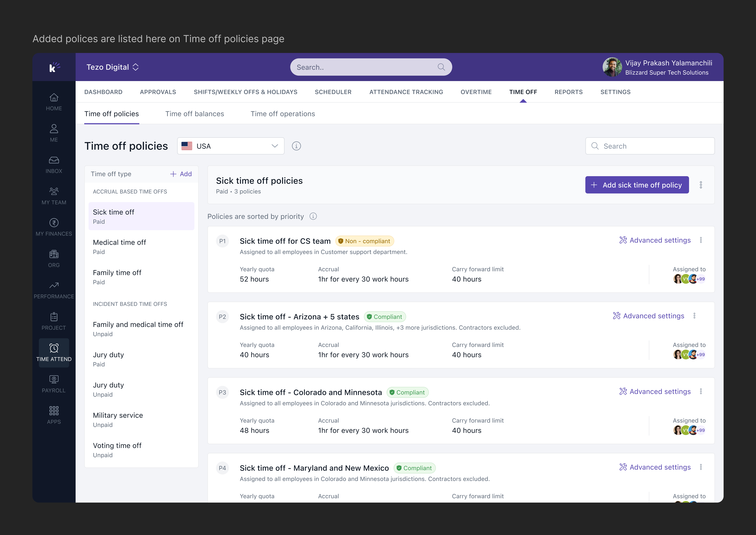Click info icon beside sorted by priority
The width and height of the screenshot is (756, 535).
tap(313, 217)
